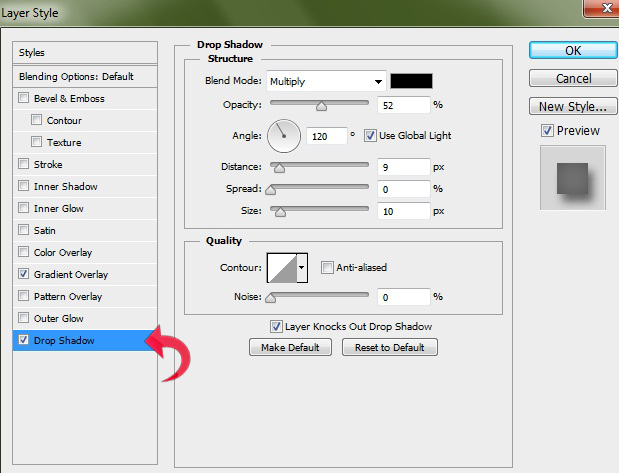Click the angle dial control
This screenshot has width=619, height=473.
(x=285, y=134)
